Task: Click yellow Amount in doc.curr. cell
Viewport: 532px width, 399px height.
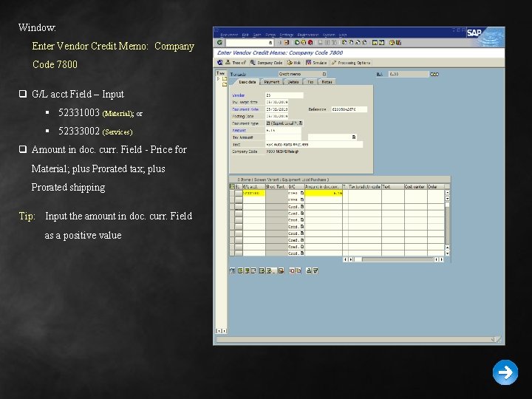Action: coord(324,193)
